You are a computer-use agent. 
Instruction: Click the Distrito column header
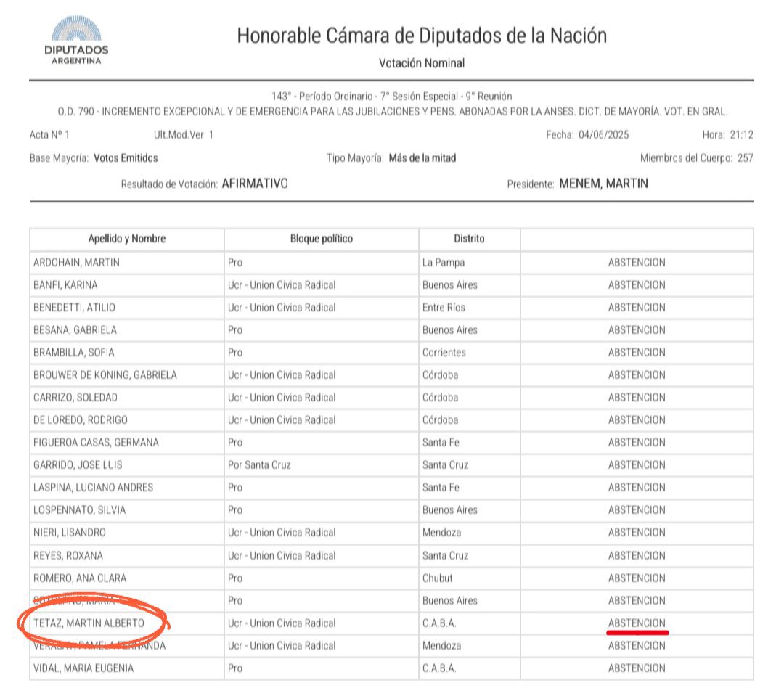coord(468,238)
